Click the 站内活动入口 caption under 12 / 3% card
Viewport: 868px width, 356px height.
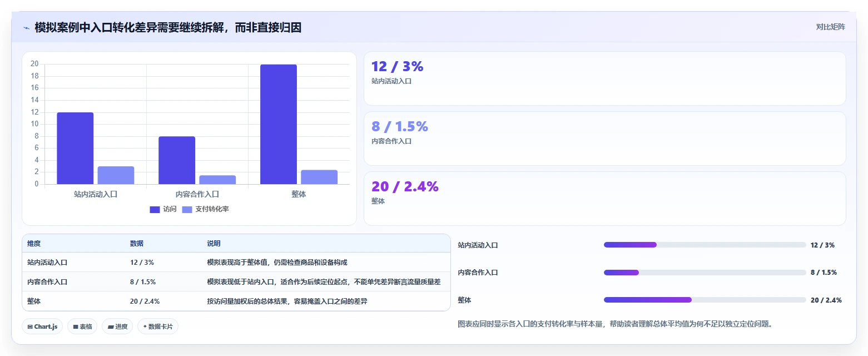coord(391,81)
